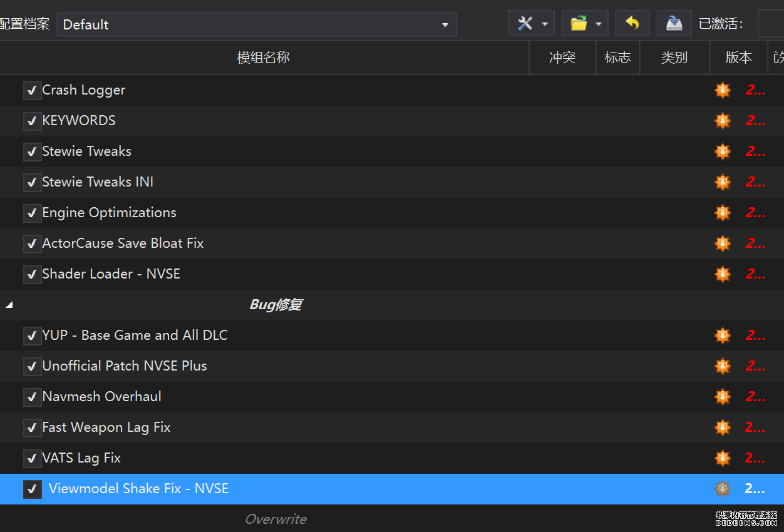The height and width of the screenshot is (532, 784).
Task: Collapse the Bug修复 separator group
Action: 9,305
